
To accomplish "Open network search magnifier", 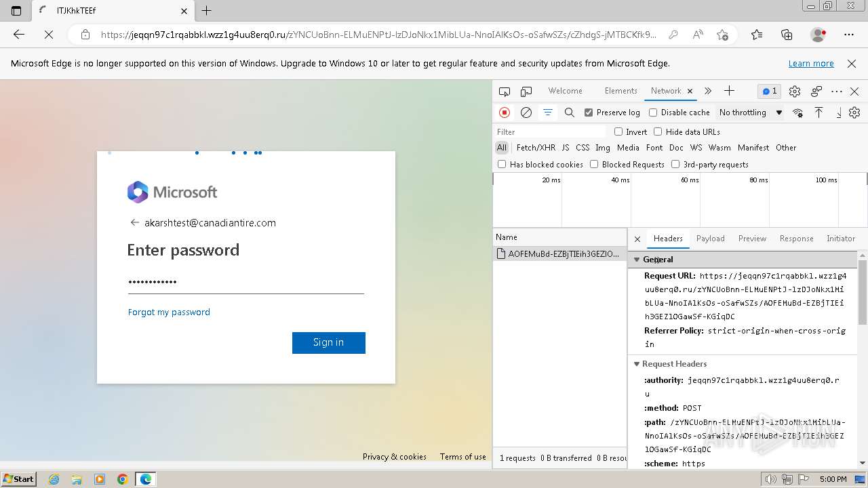I will click(570, 113).
